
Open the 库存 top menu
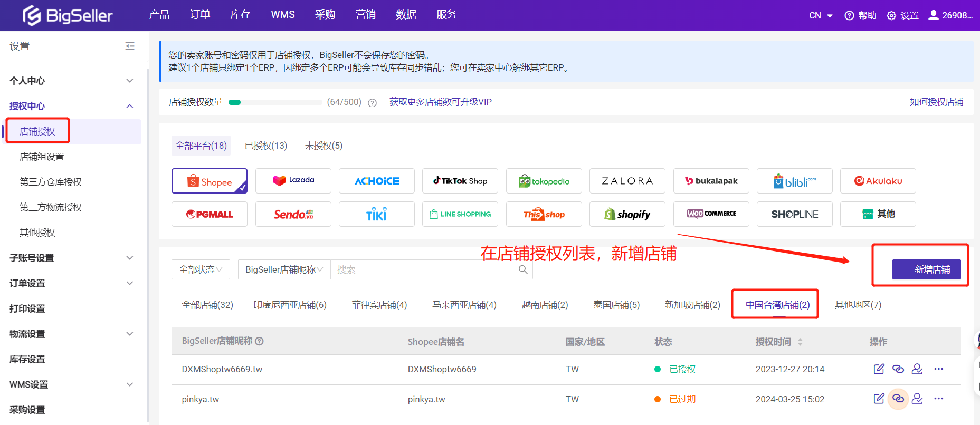click(x=241, y=15)
